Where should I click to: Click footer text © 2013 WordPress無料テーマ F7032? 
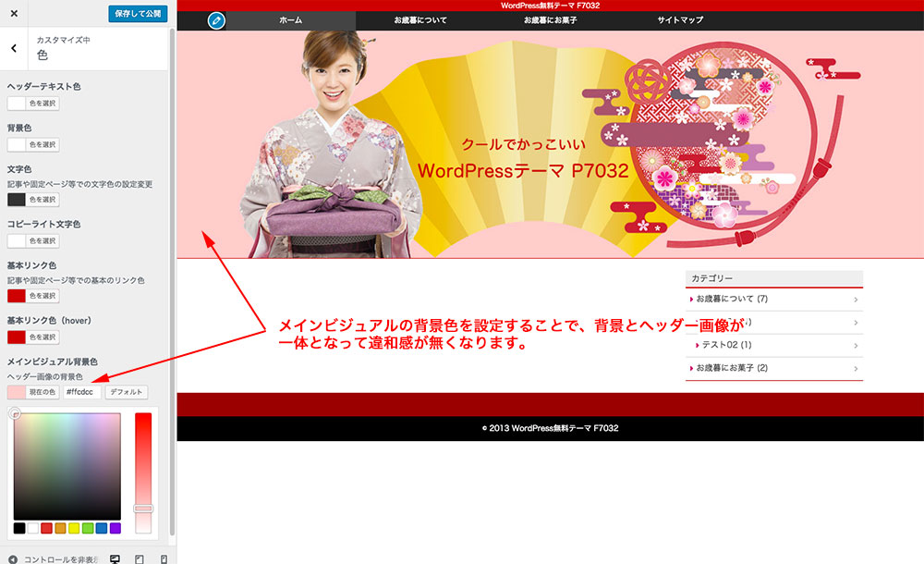click(550, 428)
